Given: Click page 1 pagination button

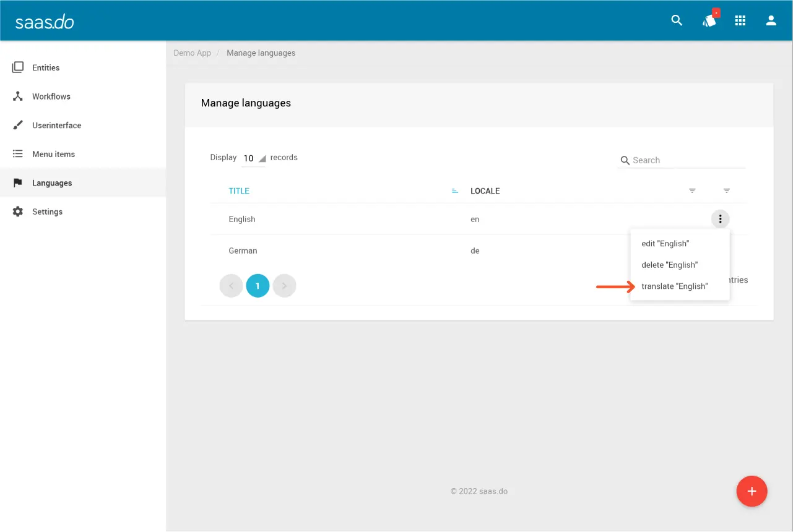Looking at the screenshot, I should click(x=258, y=286).
